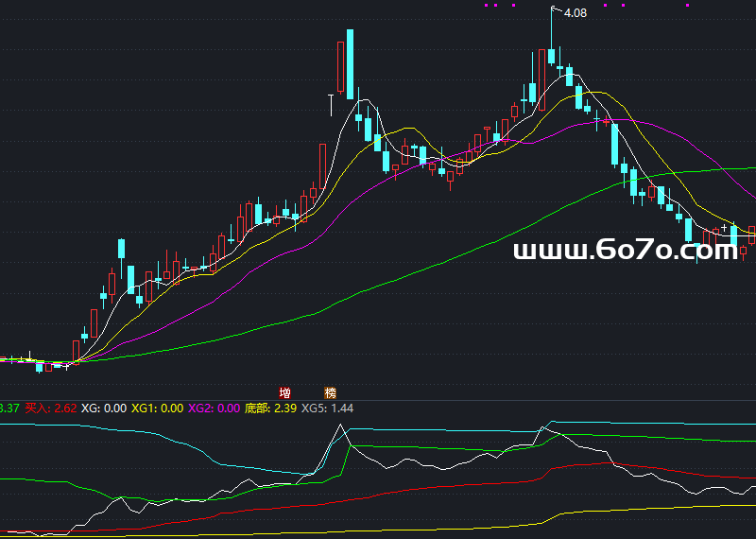Click the XG: 0.00 indicator value

tap(104, 409)
